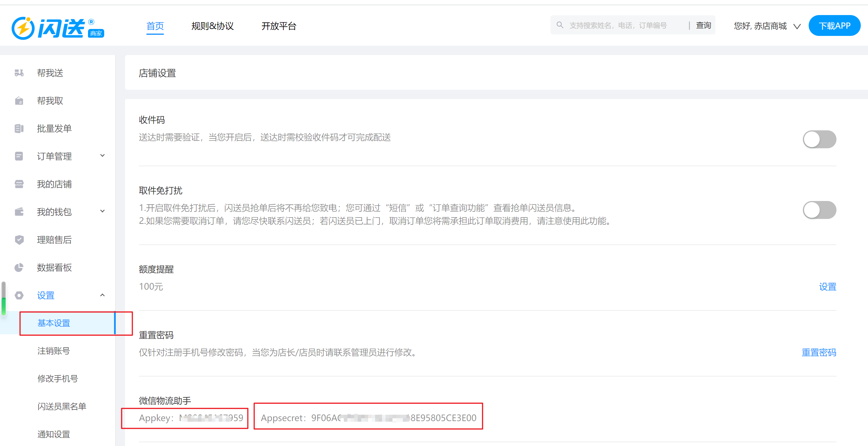Image resolution: width=868 pixels, height=446 pixels.
Task: Click the 闪送 logo in header
Action: pyautogui.click(x=58, y=28)
